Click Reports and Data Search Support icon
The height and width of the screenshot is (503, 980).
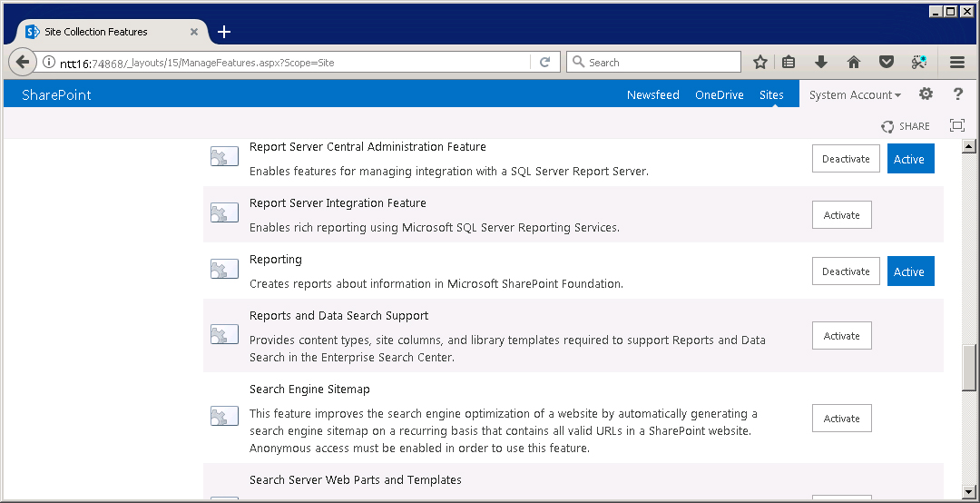pyautogui.click(x=224, y=335)
